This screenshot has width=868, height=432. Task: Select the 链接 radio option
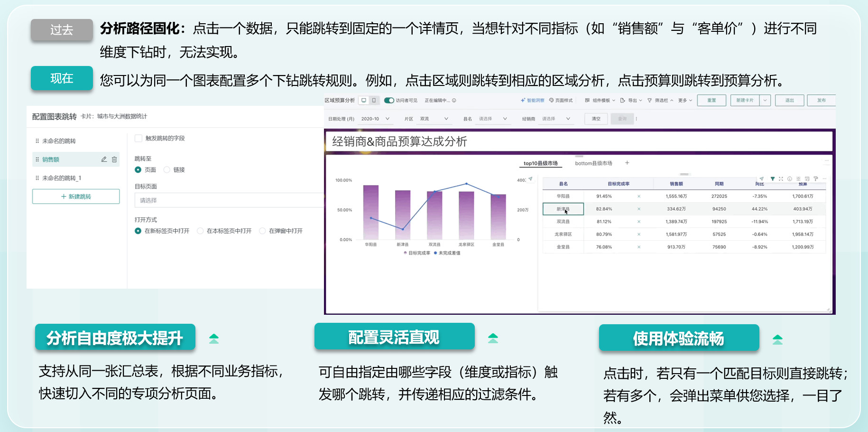coord(167,169)
